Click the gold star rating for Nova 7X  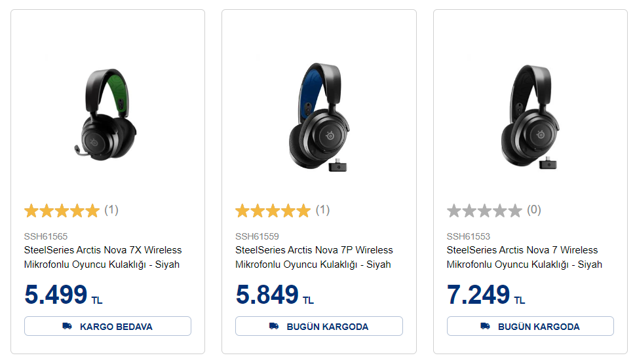(x=62, y=211)
